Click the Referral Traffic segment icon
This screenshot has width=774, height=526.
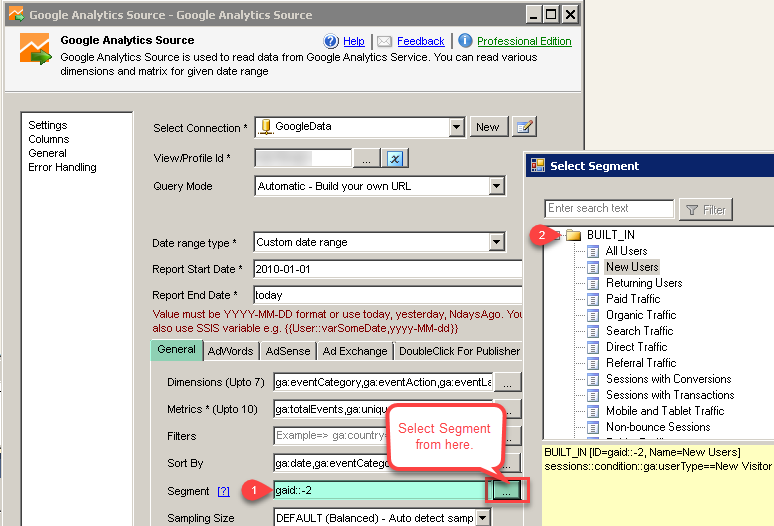click(x=593, y=364)
